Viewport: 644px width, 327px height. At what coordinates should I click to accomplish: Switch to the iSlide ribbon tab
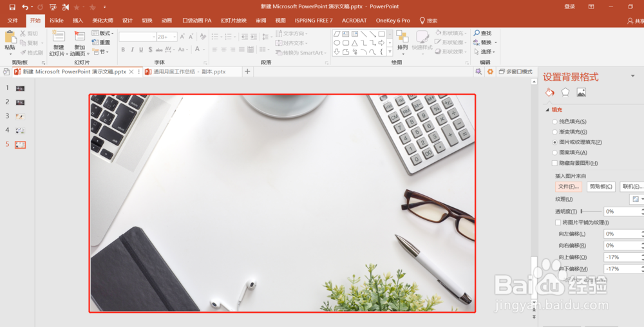pyautogui.click(x=57, y=21)
